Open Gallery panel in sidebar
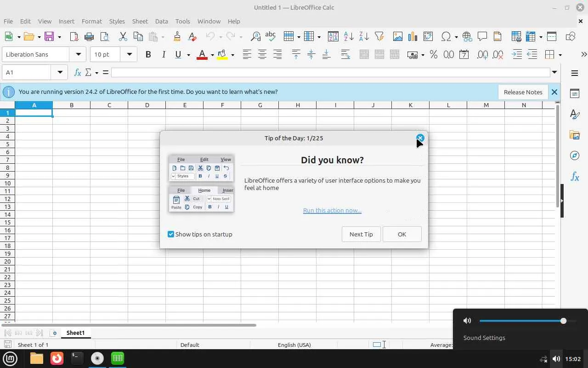 coord(575,135)
